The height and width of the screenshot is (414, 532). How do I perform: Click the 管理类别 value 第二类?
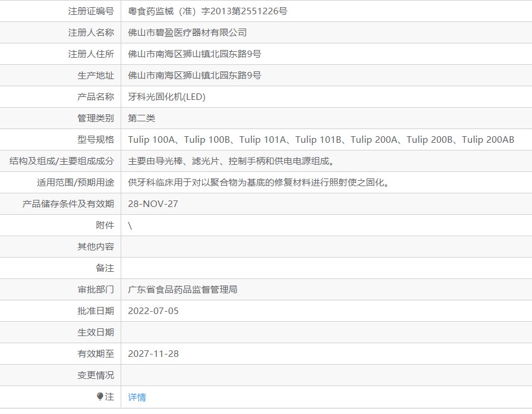[x=141, y=118]
